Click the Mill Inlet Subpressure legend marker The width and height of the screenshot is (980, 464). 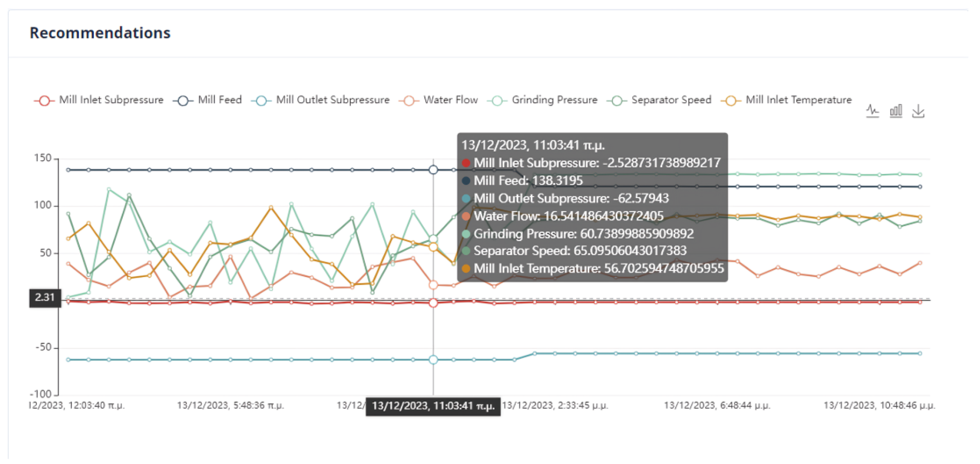(44, 101)
